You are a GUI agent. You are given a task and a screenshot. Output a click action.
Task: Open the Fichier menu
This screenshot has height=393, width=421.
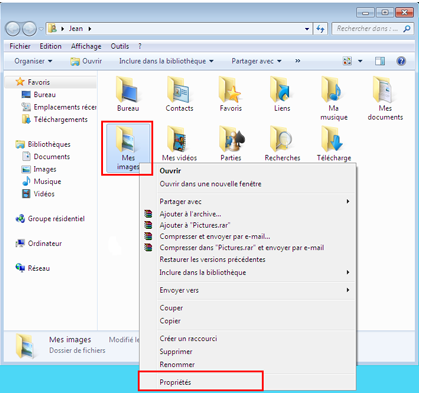pyautogui.click(x=20, y=46)
